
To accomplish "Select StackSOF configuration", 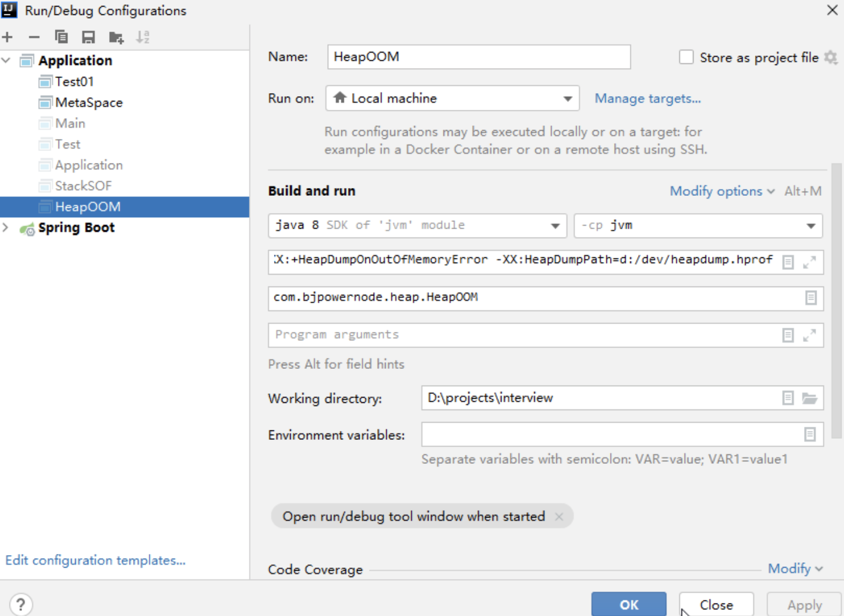I will (83, 186).
